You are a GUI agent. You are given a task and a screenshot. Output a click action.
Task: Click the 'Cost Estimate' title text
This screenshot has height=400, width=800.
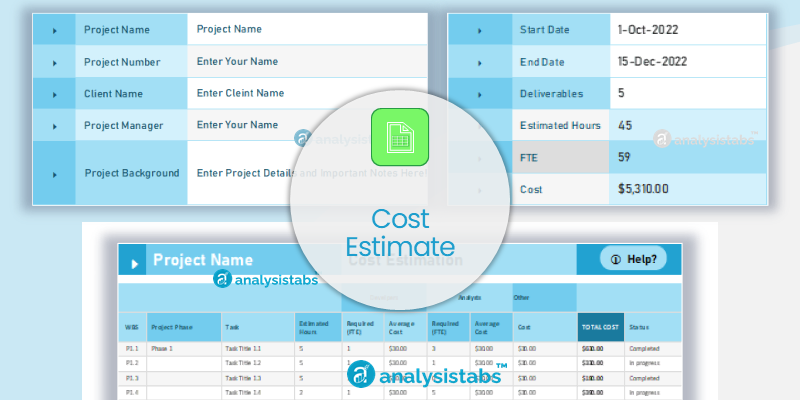(x=400, y=233)
